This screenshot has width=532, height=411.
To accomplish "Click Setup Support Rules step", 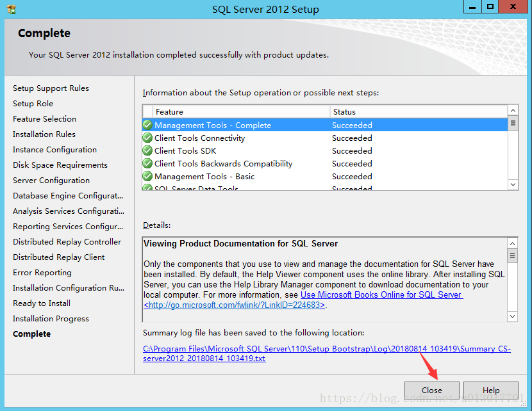I will (51, 88).
